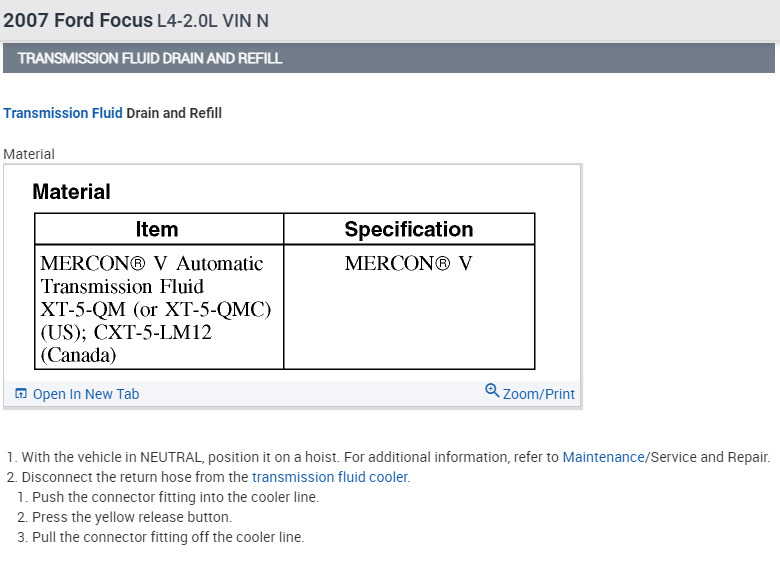Click the Transmission Fluid Drain and Refill header bar
Screen dimensions: 780x576
click(x=389, y=58)
